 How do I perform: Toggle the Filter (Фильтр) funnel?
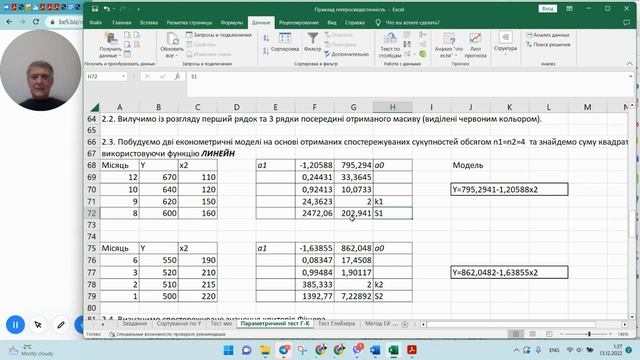(313, 42)
